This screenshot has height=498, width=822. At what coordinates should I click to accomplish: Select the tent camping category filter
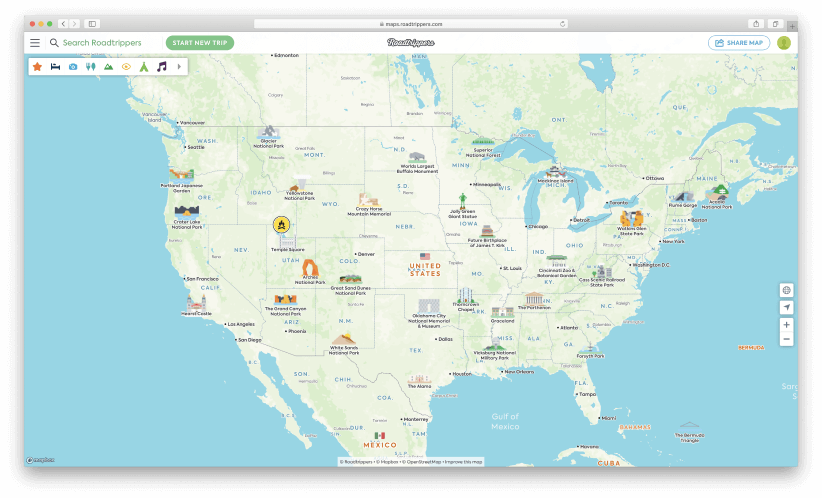(144, 67)
